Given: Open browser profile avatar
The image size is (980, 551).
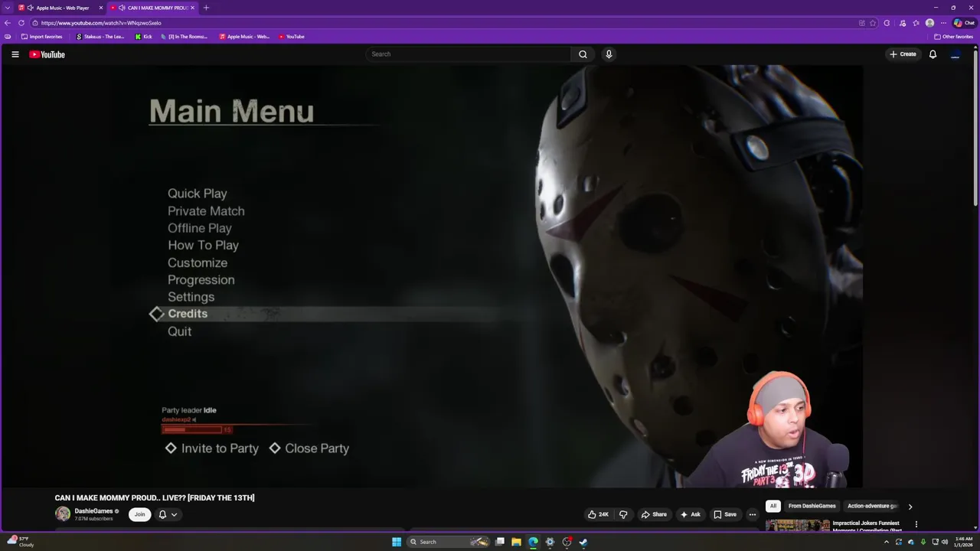Looking at the screenshot, I should tap(929, 23).
